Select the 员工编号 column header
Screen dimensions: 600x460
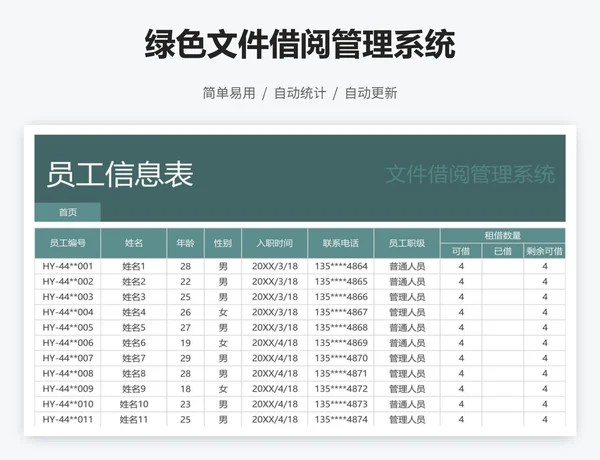(x=68, y=243)
